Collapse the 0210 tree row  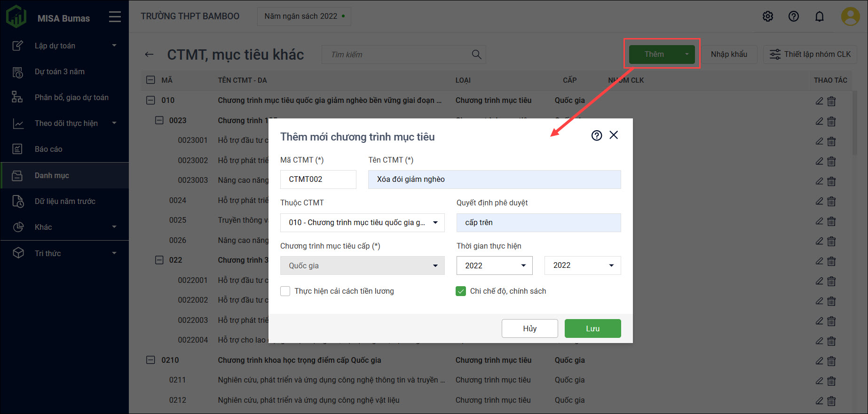coord(150,360)
